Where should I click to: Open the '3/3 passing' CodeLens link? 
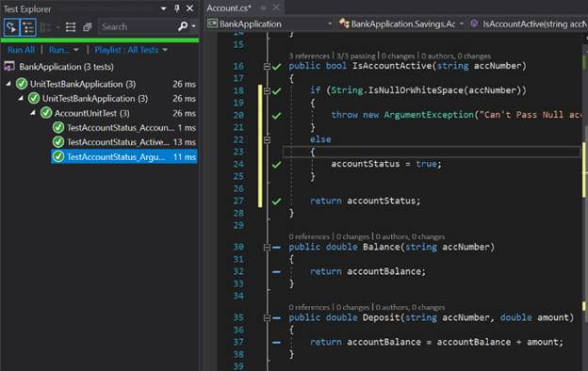[356, 56]
